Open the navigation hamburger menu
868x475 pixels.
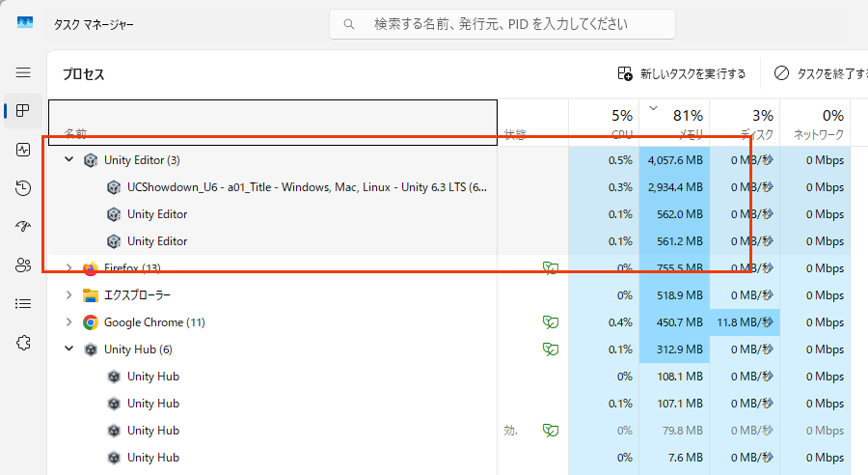tap(23, 72)
